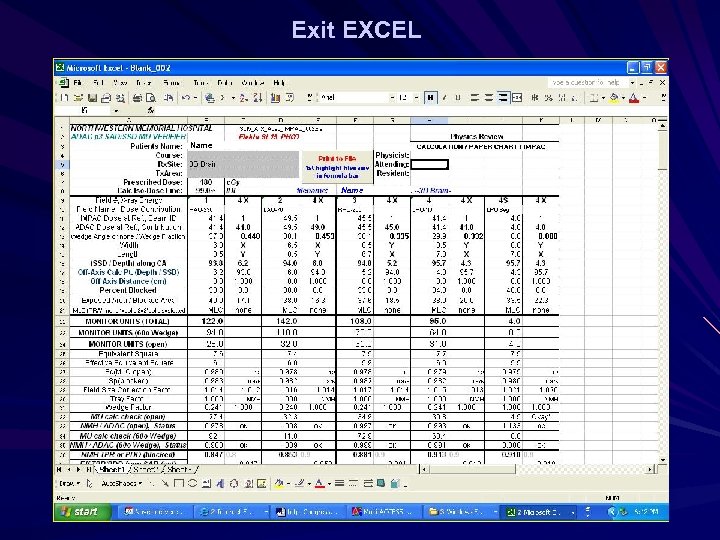The width and height of the screenshot is (720, 540).
Task: Click the Insert Picture icon
Action: [x=261, y=484]
